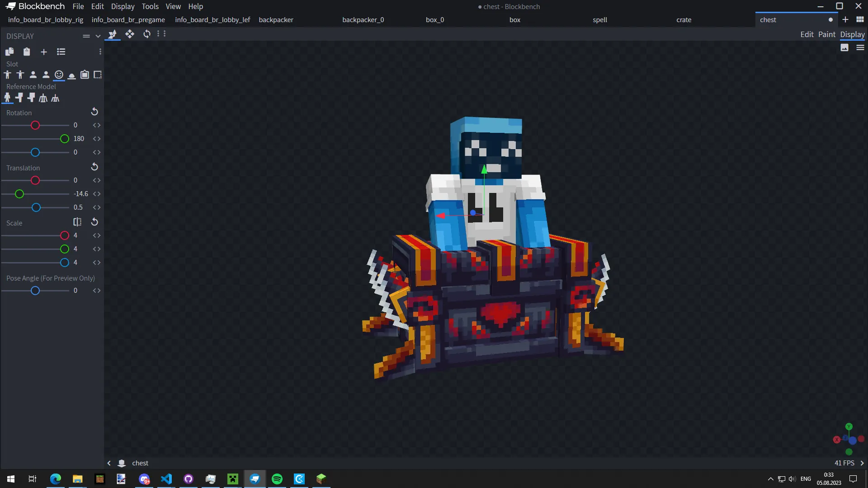Collapse the DISPLAY panel chevron
This screenshot has height=488, width=868.
click(x=98, y=36)
